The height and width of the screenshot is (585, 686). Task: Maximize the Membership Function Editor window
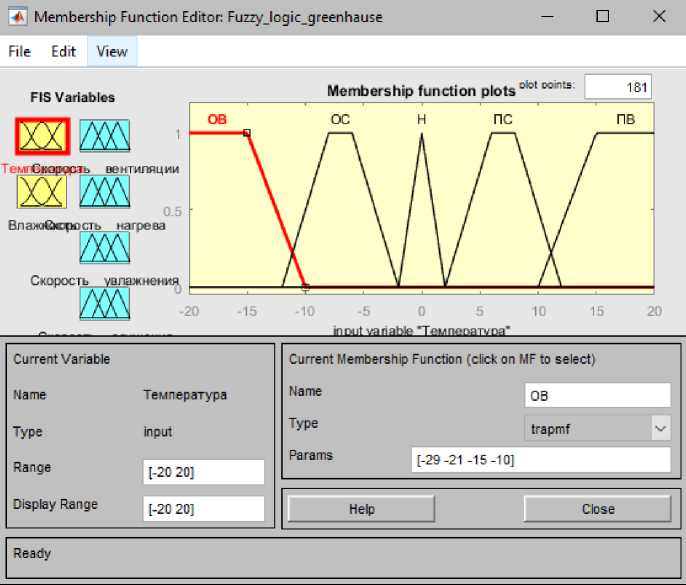[602, 17]
